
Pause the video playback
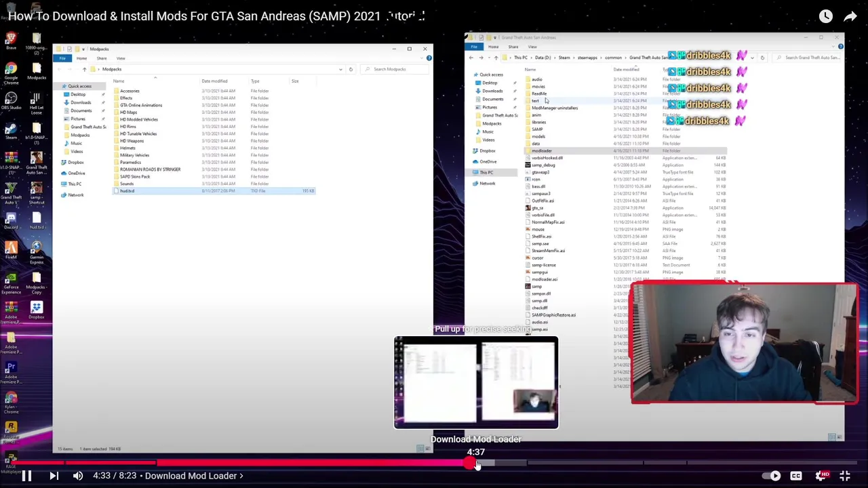[26, 476]
